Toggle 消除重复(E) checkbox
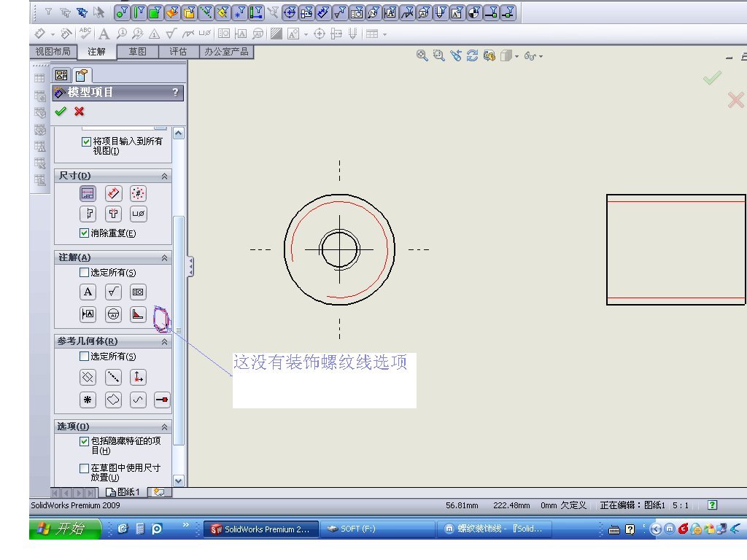The width and height of the screenshot is (747, 560). 84,233
